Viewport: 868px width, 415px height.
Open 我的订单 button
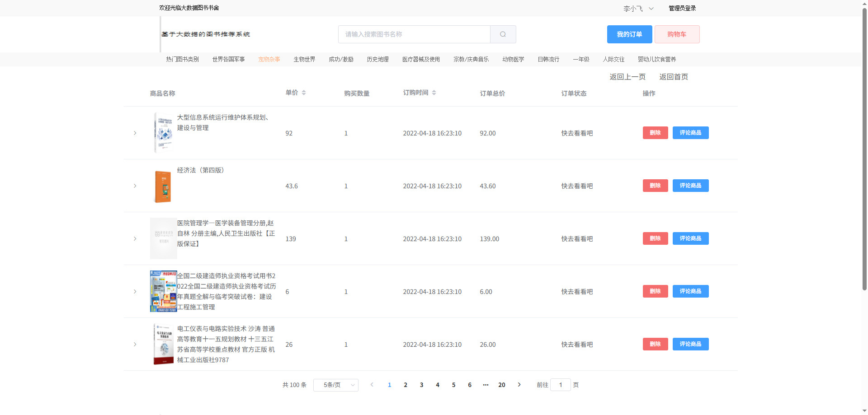click(629, 34)
